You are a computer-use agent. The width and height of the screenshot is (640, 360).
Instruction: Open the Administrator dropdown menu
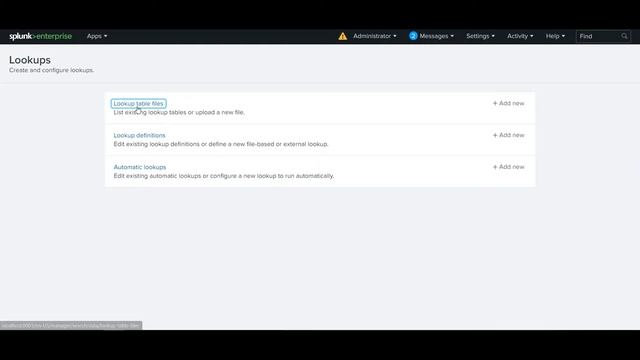tap(375, 36)
